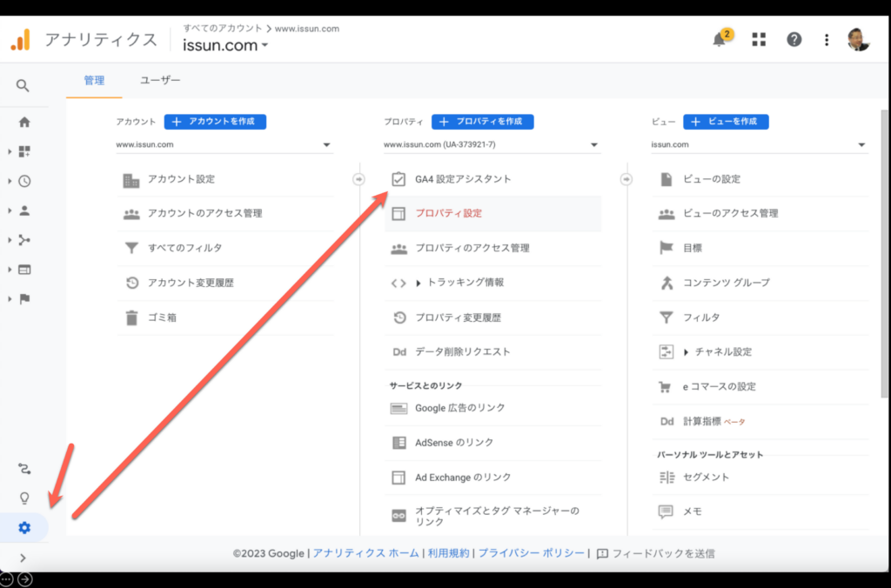Open the notifications bell icon

[x=720, y=39]
